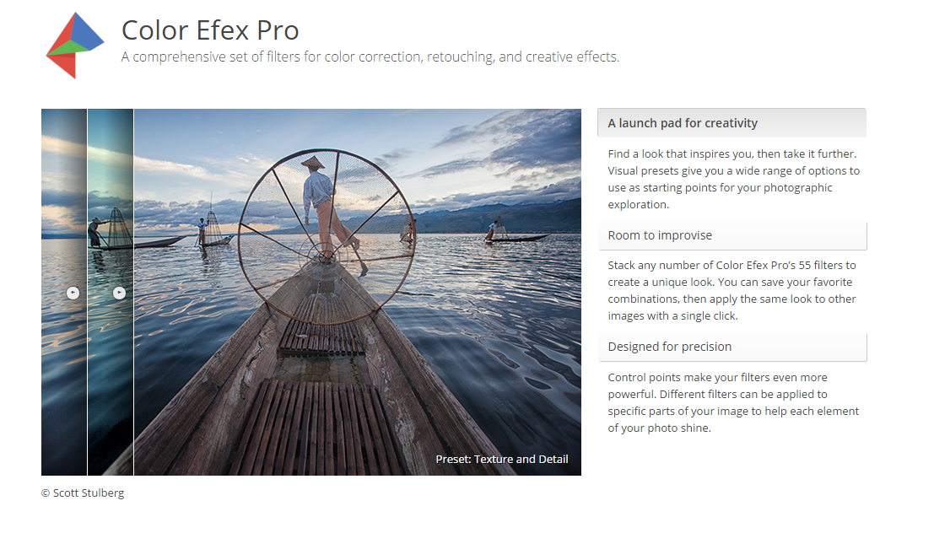Screen dimensions: 934x560
Task: Expand the 'A launch pad for creativity' section
Action: [731, 123]
